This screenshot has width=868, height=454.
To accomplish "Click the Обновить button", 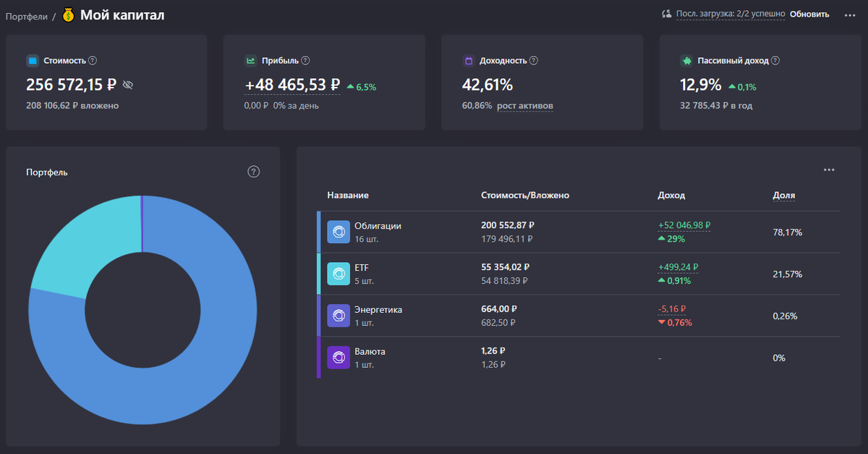I will tap(809, 14).
